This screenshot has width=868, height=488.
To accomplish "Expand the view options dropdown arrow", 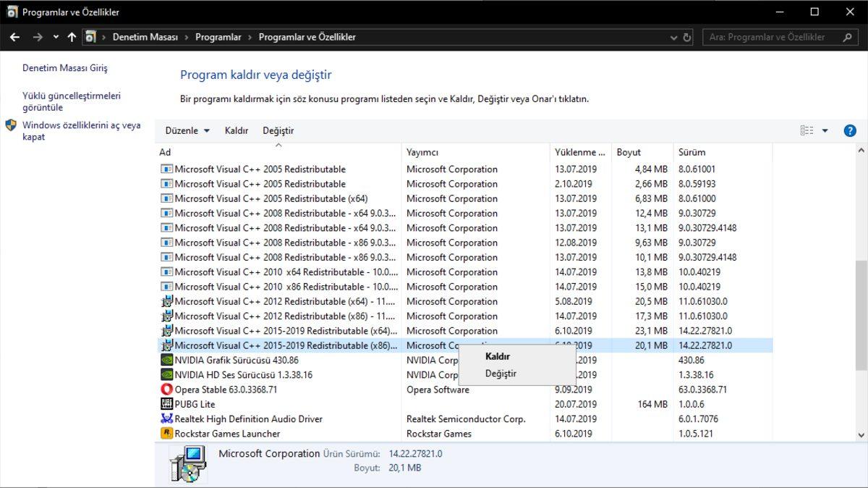I will (x=825, y=131).
